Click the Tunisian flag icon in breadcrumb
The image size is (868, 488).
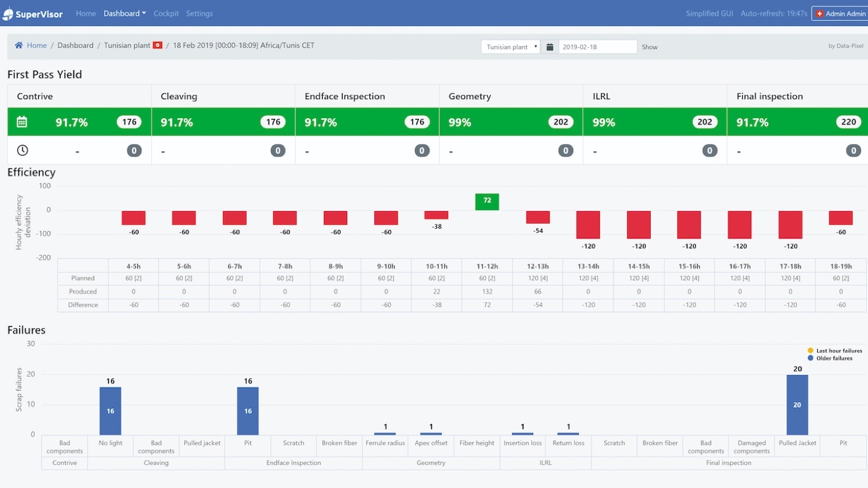[158, 46]
